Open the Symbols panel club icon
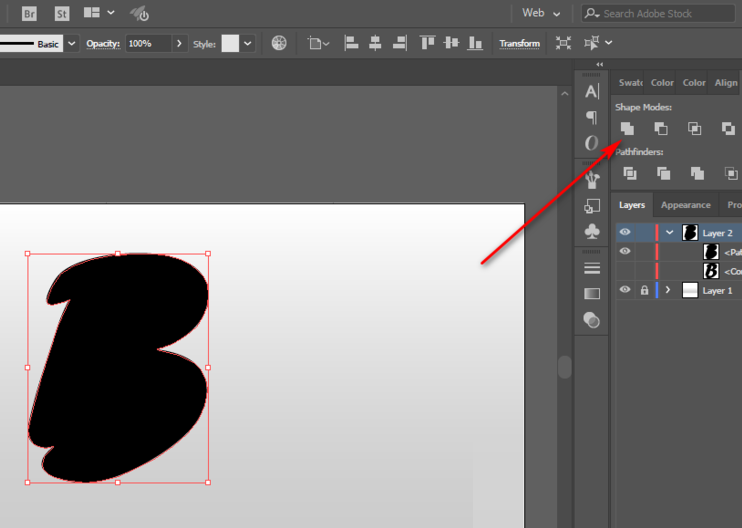 point(592,232)
